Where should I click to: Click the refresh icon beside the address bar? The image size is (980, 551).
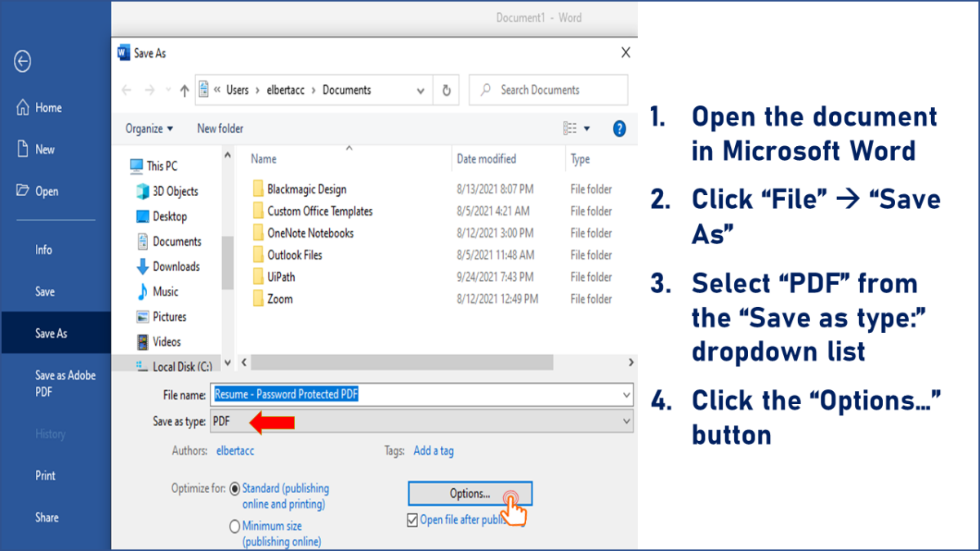(x=446, y=90)
